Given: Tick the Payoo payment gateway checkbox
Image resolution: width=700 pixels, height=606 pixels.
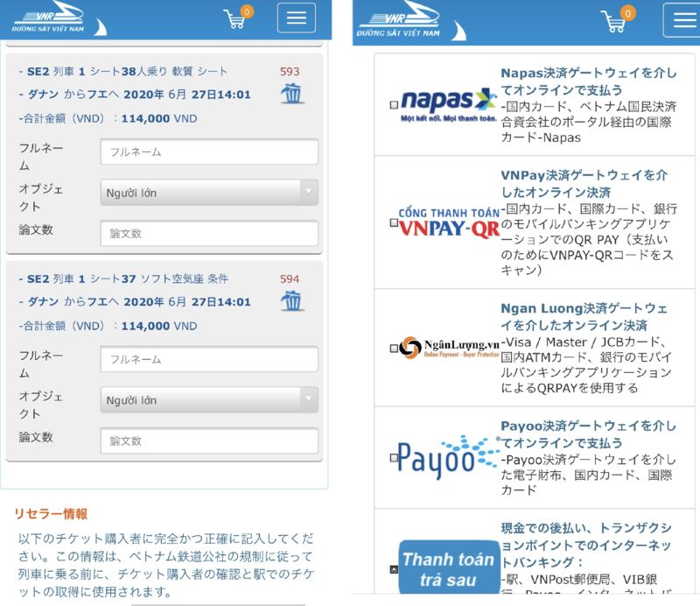Looking at the screenshot, I should [394, 457].
